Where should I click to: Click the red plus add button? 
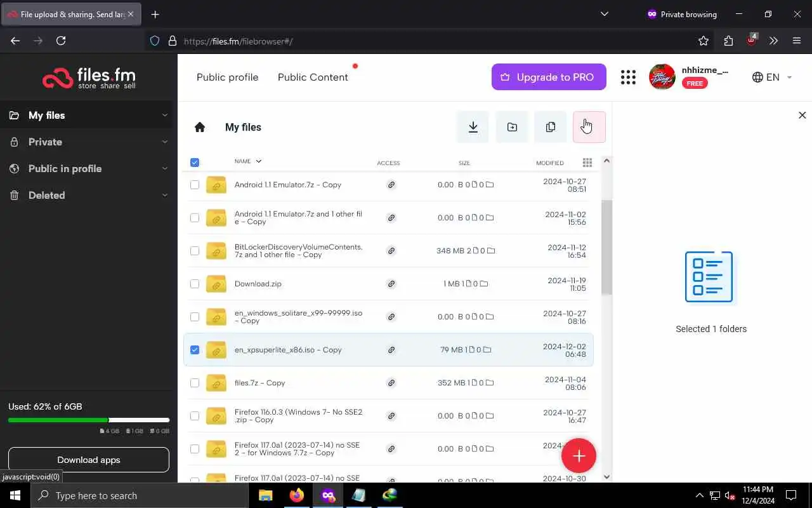579,455
